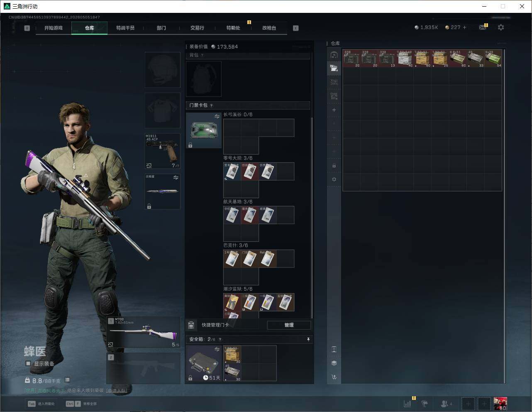
Task: Select the melee knife slot
Action: pos(162,191)
